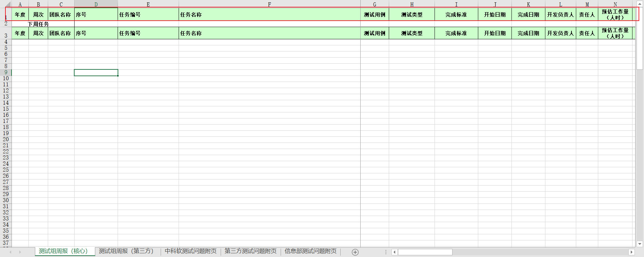Click the 序号 cell in row 3
The image size is (644, 257).
96,33
